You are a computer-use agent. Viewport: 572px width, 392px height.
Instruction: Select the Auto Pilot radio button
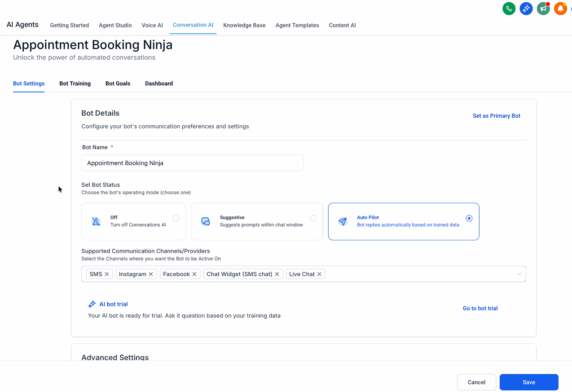point(469,218)
